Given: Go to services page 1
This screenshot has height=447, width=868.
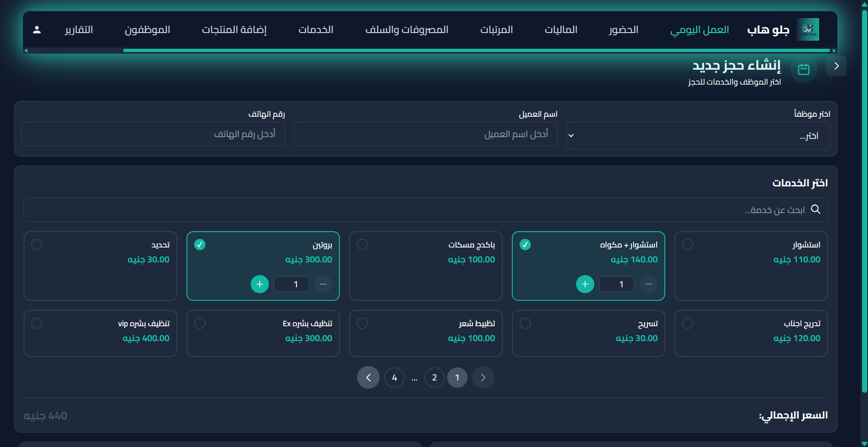Looking at the screenshot, I should 457,377.
